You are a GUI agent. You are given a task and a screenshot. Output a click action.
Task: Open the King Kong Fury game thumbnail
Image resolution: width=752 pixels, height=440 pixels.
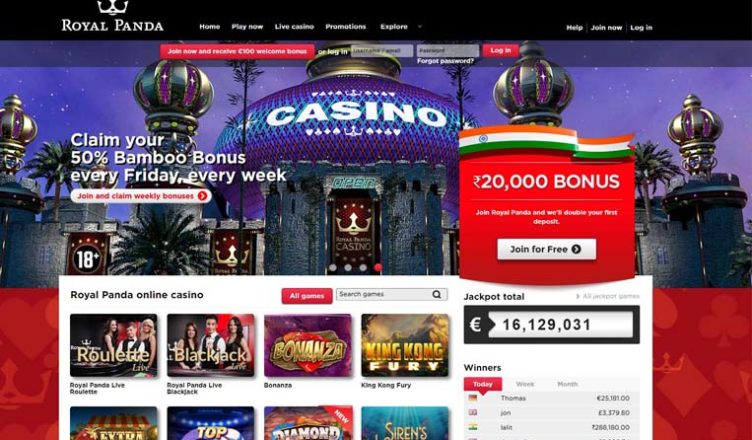click(x=405, y=345)
